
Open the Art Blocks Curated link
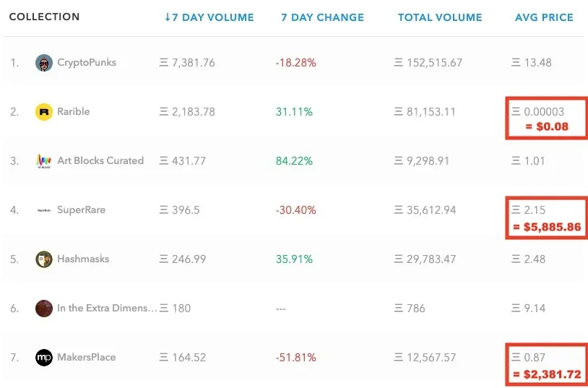click(x=100, y=160)
